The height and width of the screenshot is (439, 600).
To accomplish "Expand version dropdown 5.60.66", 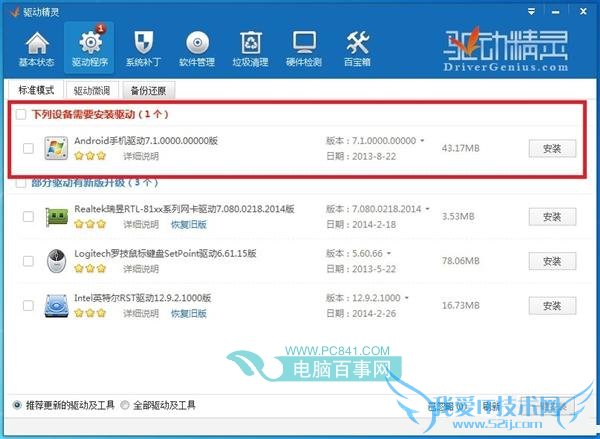I will point(389,253).
